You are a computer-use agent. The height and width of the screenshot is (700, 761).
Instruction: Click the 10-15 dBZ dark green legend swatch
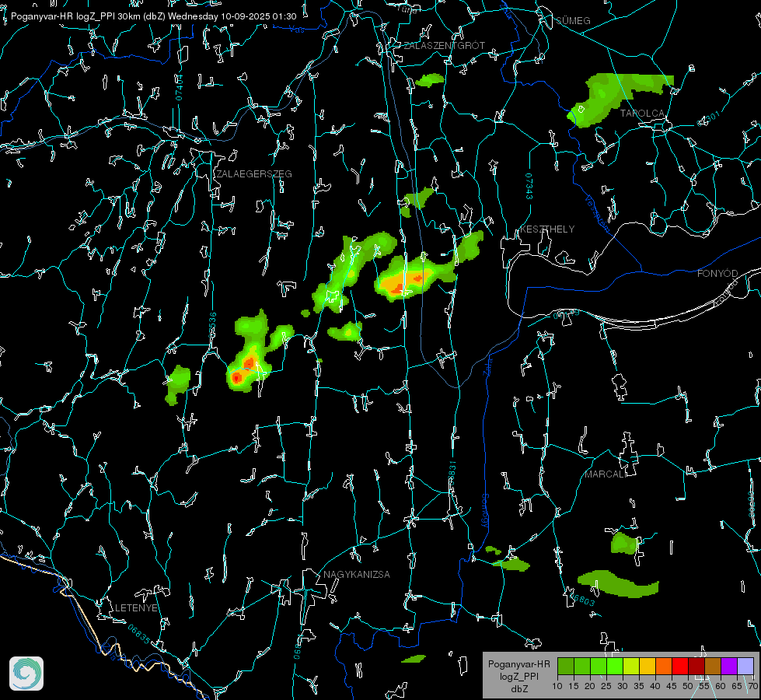tap(565, 667)
